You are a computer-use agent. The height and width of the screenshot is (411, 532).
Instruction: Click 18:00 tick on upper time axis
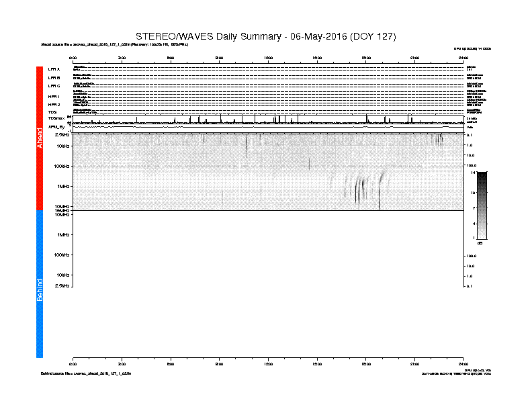click(x=366, y=58)
